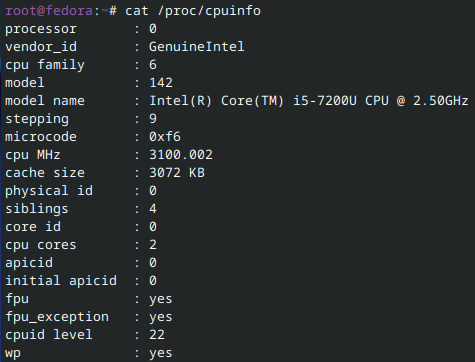Image resolution: width=475 pixels, height=362 pixels.
Task: Click the model name label
Action: point(45,100)
